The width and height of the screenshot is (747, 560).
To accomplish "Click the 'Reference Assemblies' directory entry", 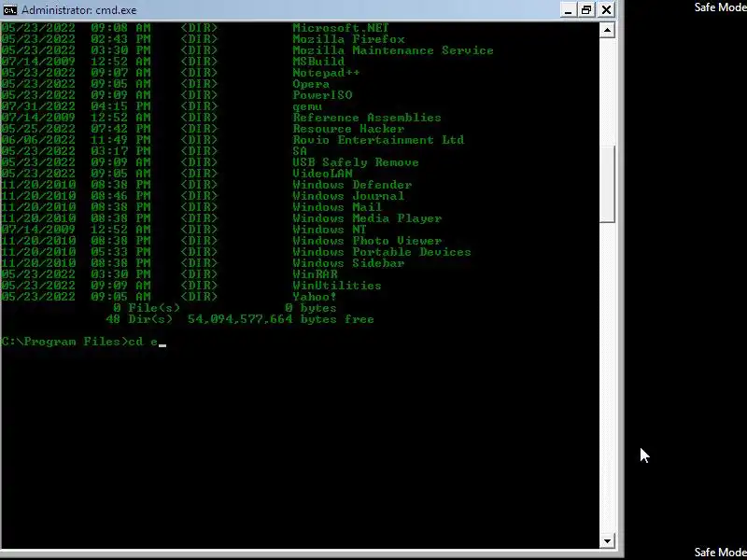I will [x=367, y=118].
